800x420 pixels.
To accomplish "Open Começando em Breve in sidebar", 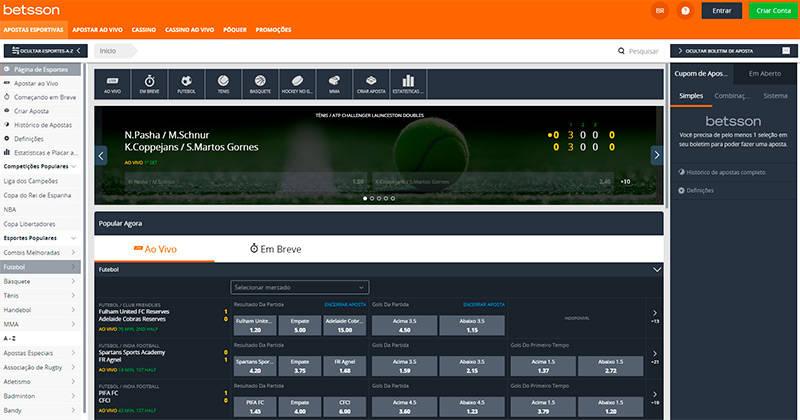I will coord(41,97).
